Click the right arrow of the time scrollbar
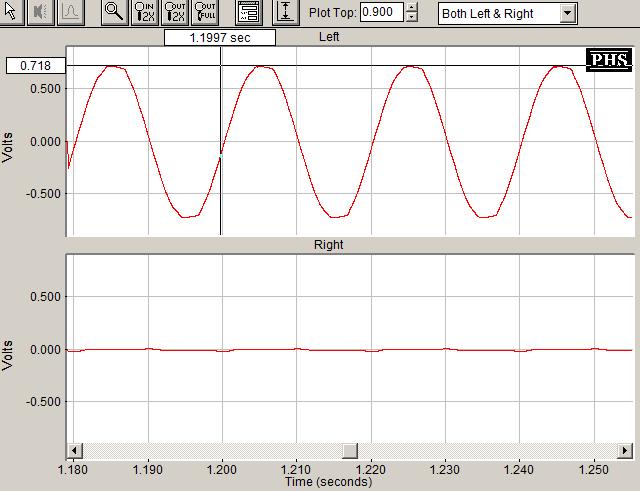 (624, 451)
